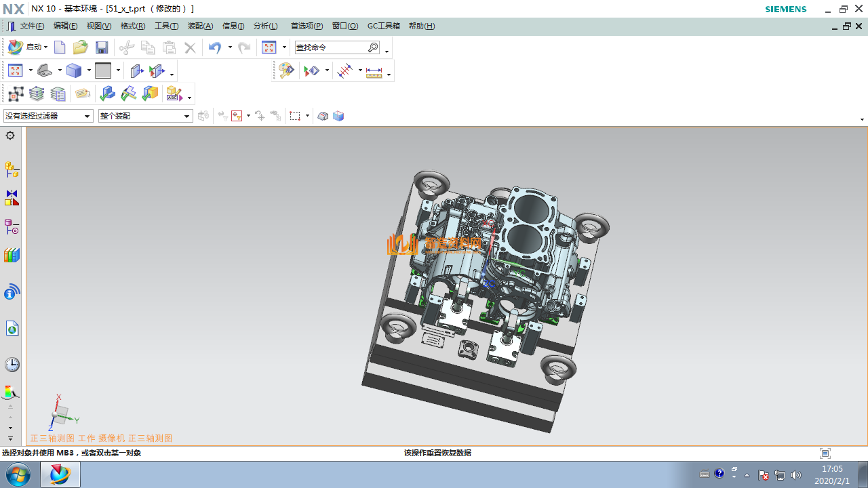Screen dimensions: 868x488
Task: Toggle the shaded cube rendering style
Action: tap(74, 70)
